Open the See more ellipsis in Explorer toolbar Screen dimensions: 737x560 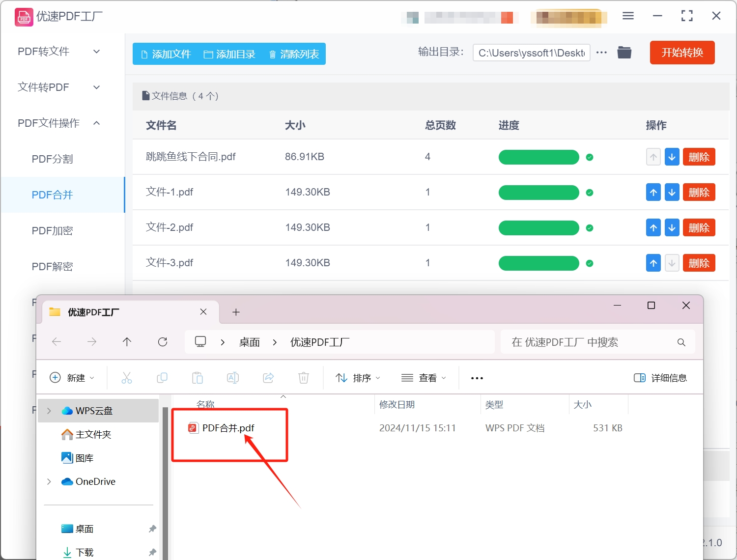(x=477, y=378)
